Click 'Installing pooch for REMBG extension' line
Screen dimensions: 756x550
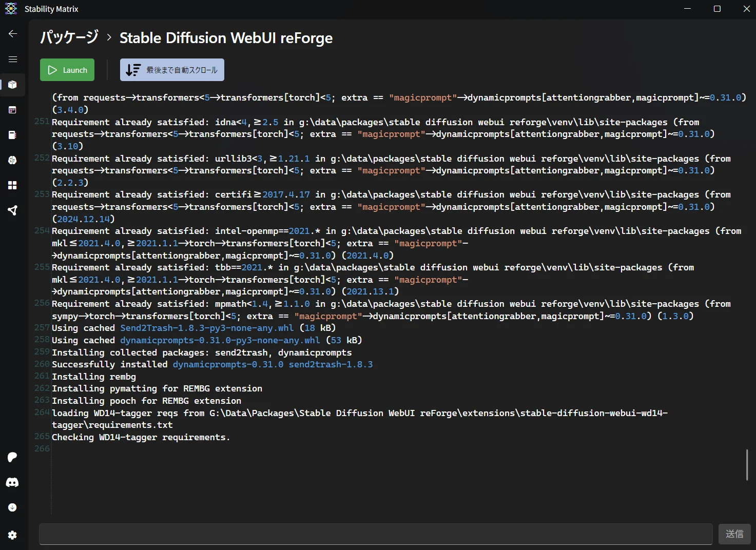tap(146, 401)
